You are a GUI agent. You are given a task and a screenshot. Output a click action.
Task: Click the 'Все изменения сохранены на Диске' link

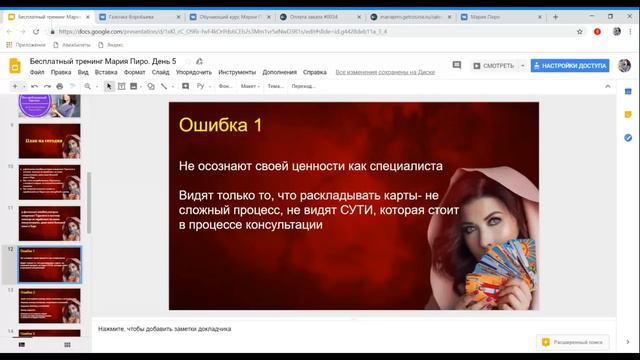[385, 72]
